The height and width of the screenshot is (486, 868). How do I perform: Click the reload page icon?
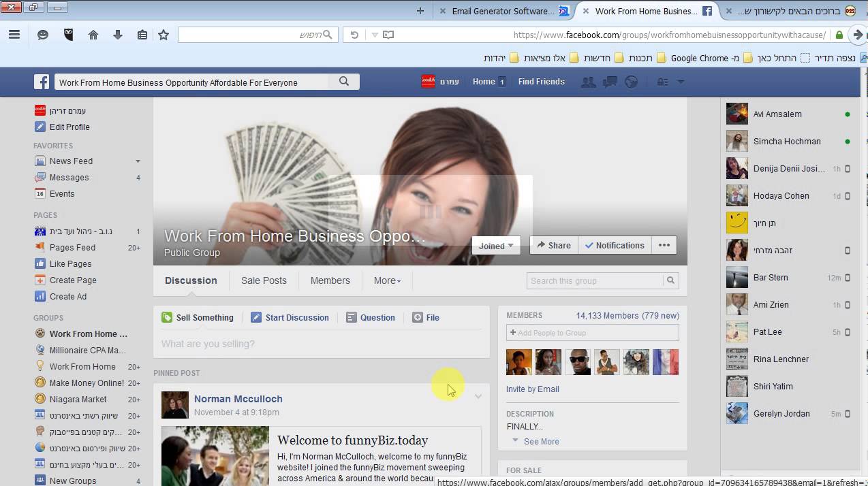click(x=354, y=35)
